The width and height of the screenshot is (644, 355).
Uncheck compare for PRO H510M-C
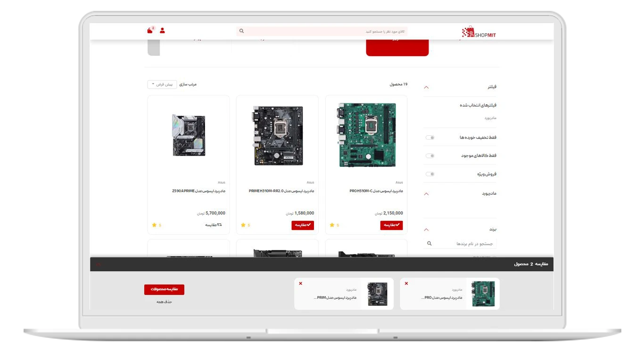tap(392, 225)
